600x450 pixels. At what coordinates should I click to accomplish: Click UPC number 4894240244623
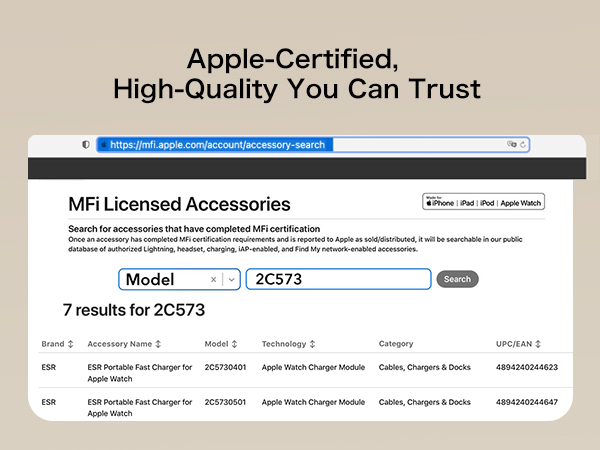pyautogui.click(x=526, y=367)
